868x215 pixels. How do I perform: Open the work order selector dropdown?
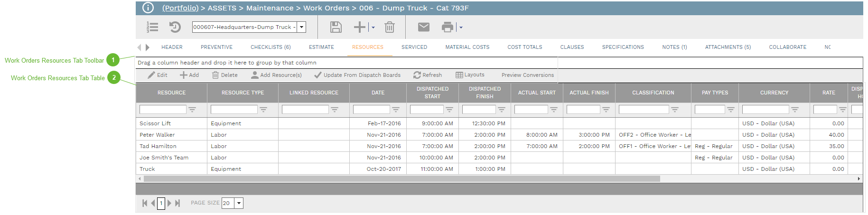click(301, 27)
